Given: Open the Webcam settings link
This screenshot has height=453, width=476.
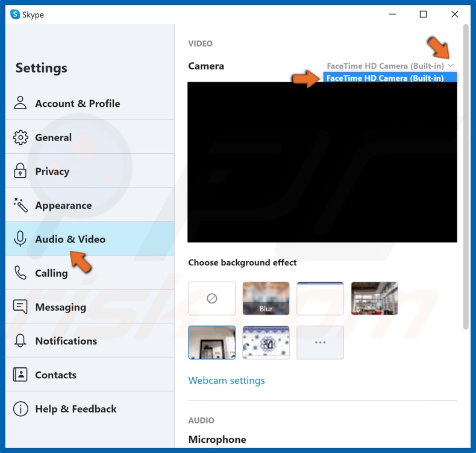Looking at the screenshot, I should point(227,381).
